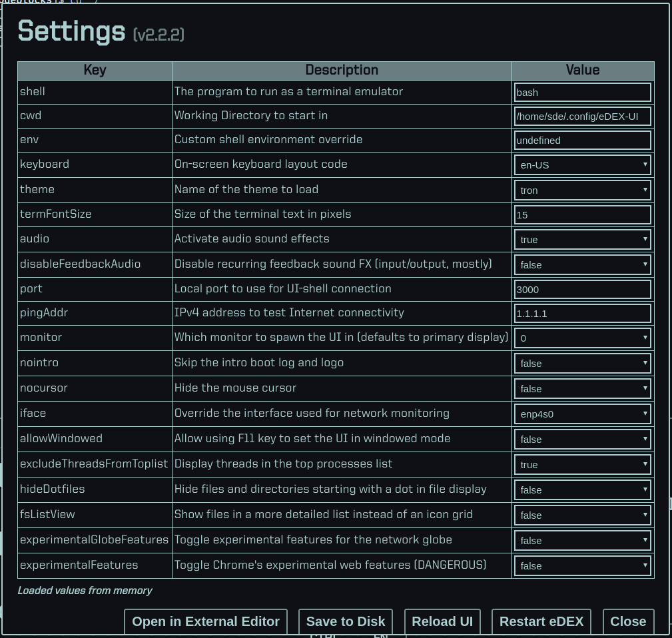Open the theme selection dropdown
Screen dimensions: 672x638
pyautogui.click(x=582, y=190)
